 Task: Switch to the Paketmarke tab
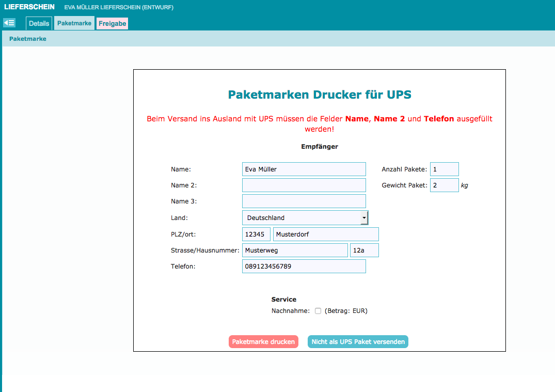click(x=74, y=23)
